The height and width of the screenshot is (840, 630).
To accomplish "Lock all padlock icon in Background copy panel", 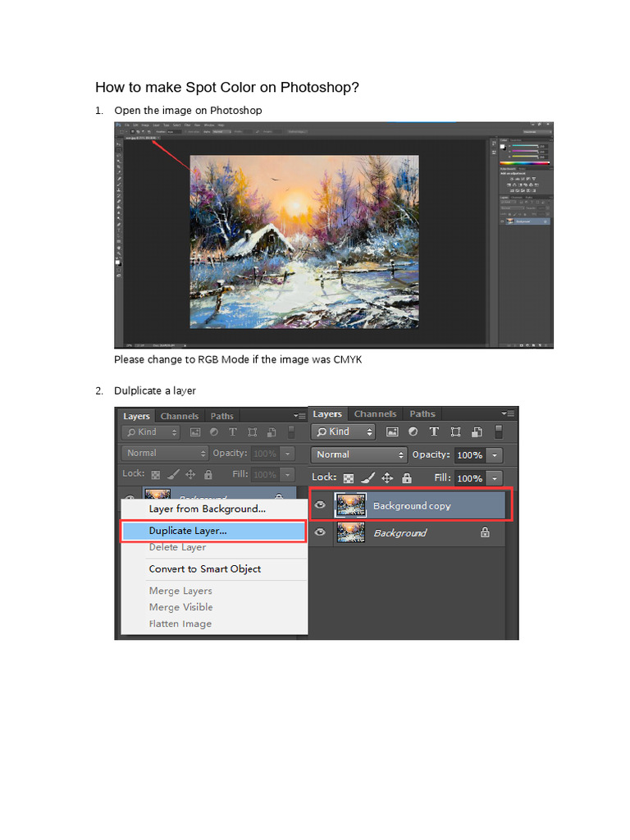I will pyautogui.click(x=407, y=478).
